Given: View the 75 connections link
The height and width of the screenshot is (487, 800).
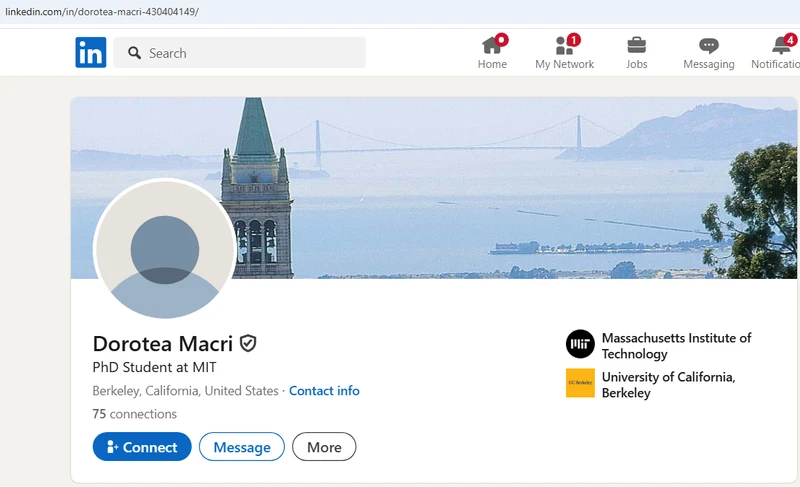Looking at the screenshot, I should coord(135,414).
